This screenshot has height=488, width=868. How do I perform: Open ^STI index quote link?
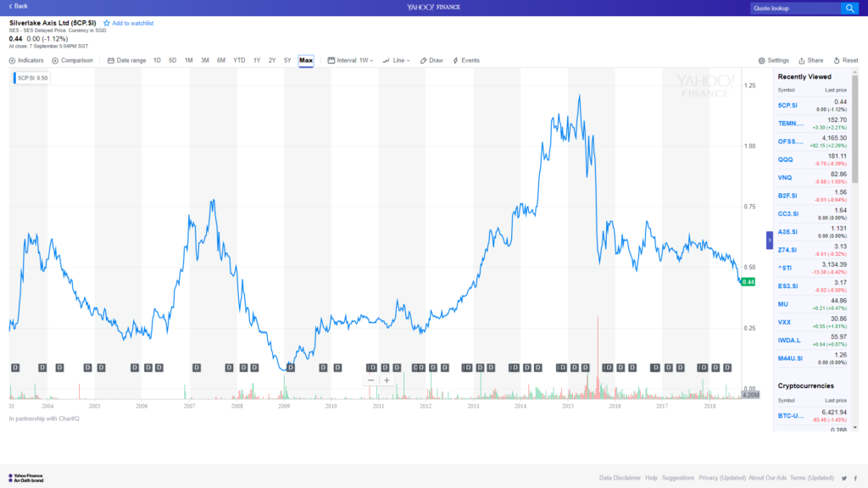[x=785, y=268]
